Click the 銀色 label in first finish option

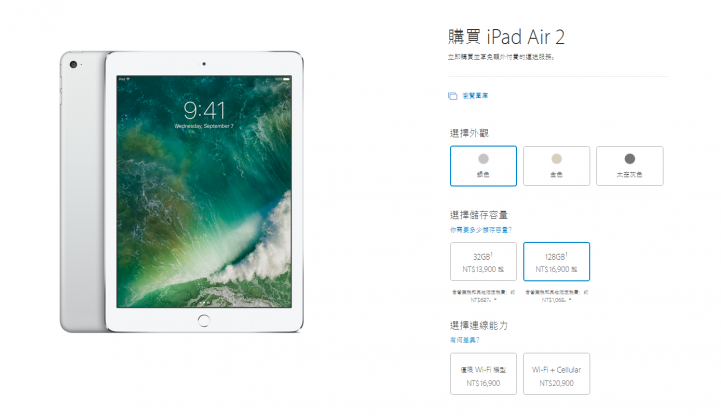[x=483, y=175]
